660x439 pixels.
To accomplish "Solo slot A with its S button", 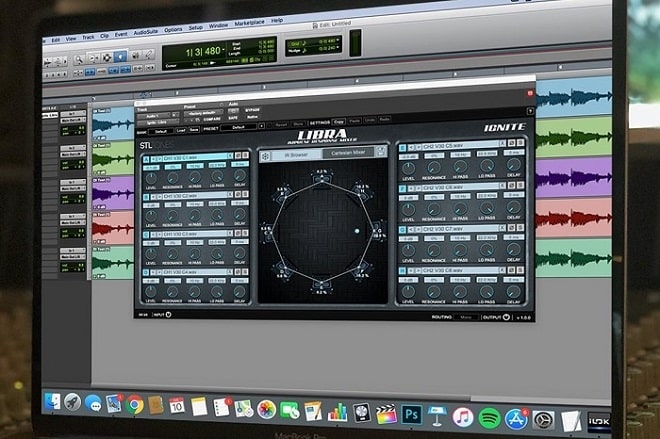I will (245, 155).
